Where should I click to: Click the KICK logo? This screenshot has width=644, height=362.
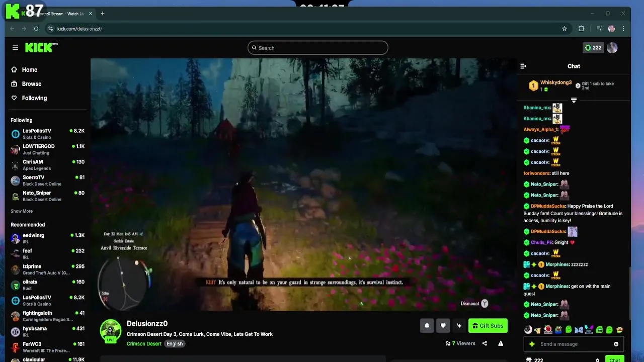click(41, 48)
